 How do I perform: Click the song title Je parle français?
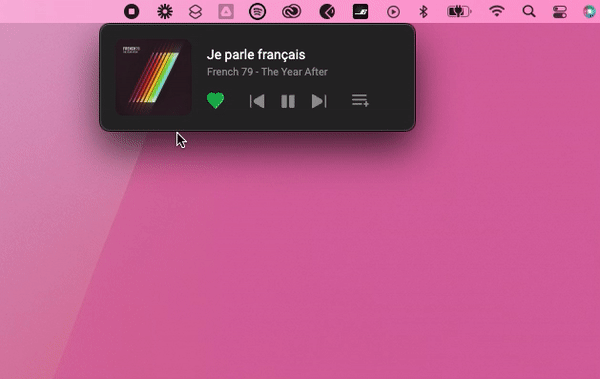coord(256,55)
